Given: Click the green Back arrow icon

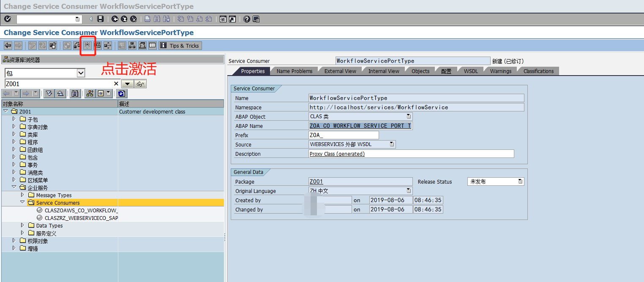Looking at the screenshot, I should [x=115, y=19].
